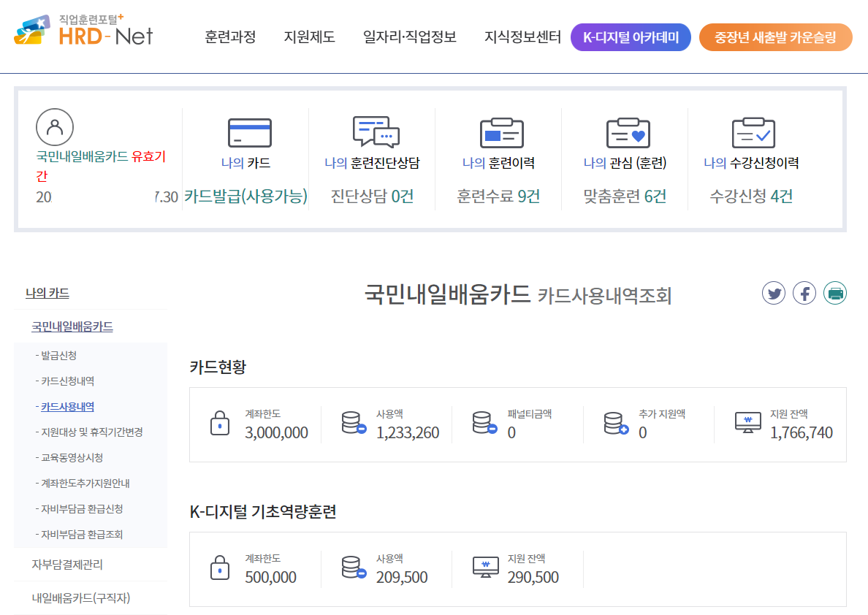Open 나의 훈련진단상담 via chat icon
The width and height of the screenshot is (868, 615).
coord(375,133)
